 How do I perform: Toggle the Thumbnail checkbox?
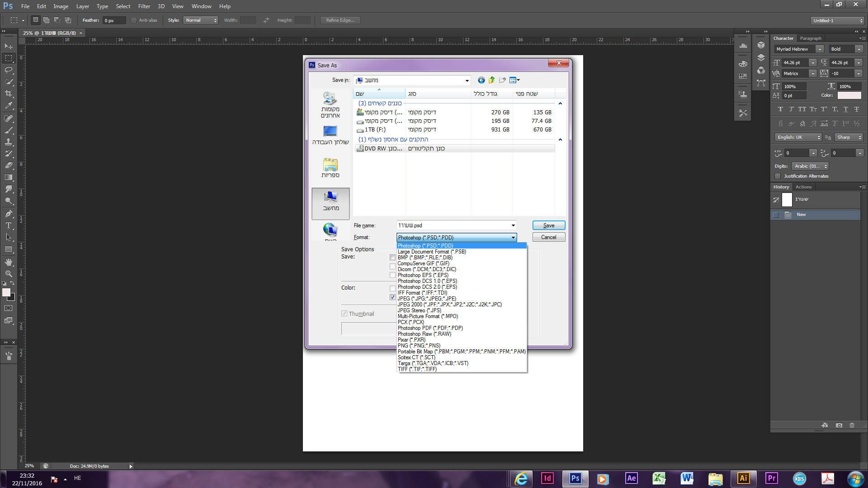point(344,314)
